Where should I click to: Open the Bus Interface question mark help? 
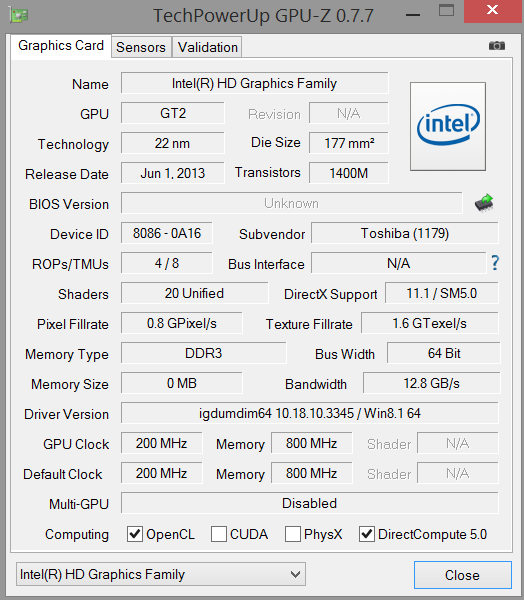(x=495, y=263)
